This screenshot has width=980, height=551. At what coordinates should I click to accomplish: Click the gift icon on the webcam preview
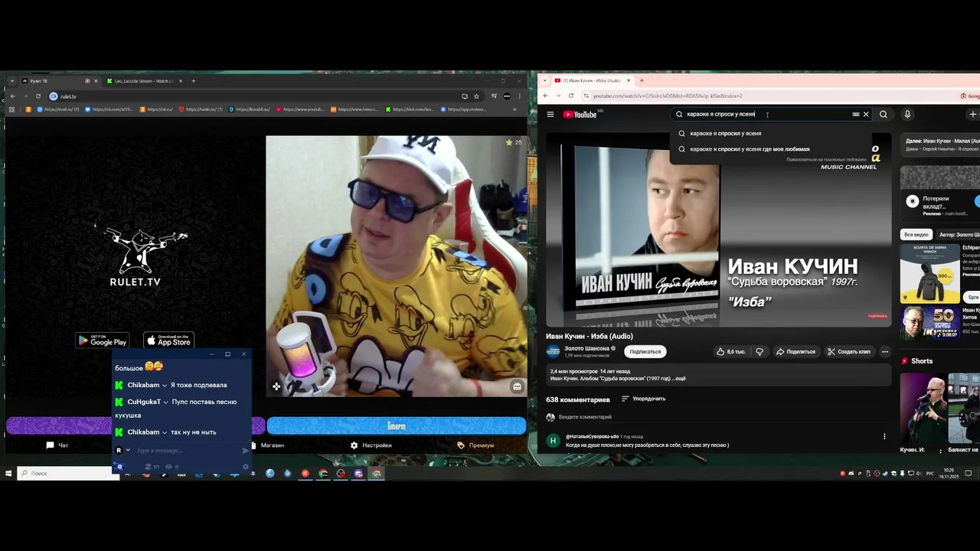coord(517,386)
